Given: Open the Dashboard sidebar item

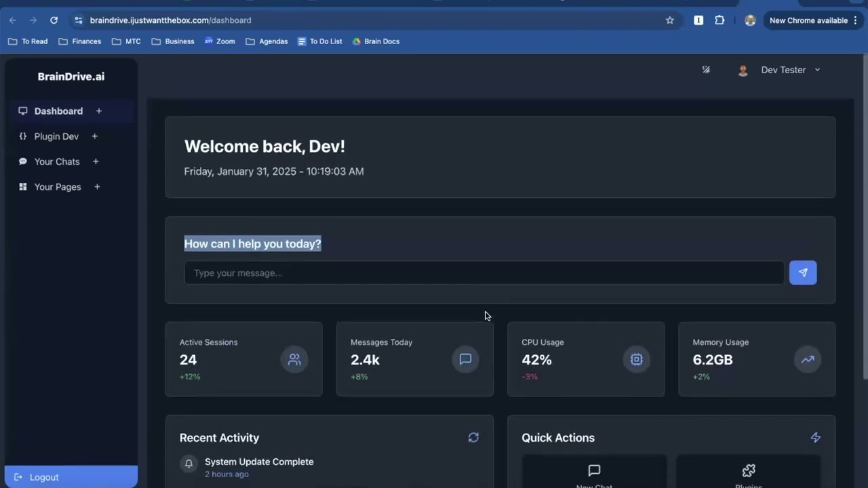Looking at the screenshot, I should click(58, 111).
